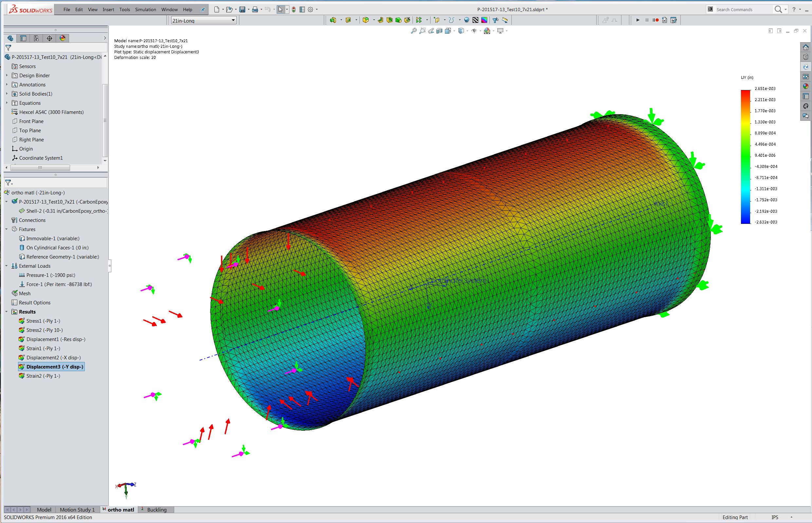Collapse the Results folder
This screenshot has height=523, width=812.
point(7,312)
